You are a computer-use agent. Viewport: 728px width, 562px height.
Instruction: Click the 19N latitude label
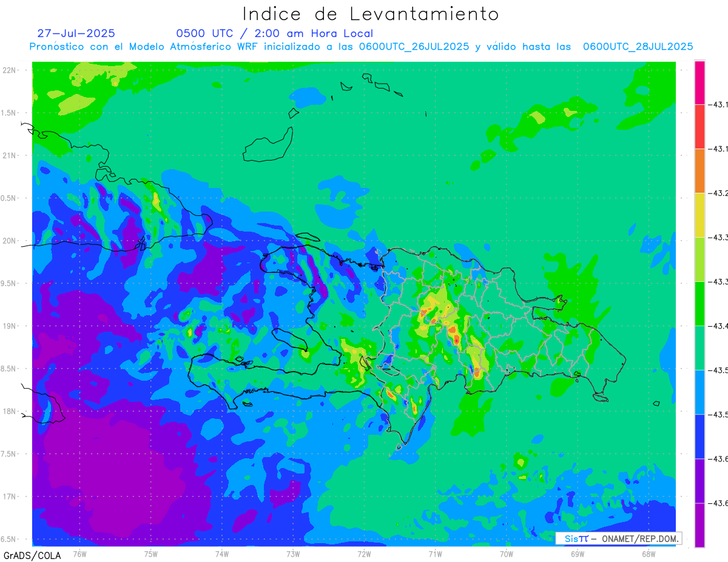pyautogui.click(x=10, y=326)
